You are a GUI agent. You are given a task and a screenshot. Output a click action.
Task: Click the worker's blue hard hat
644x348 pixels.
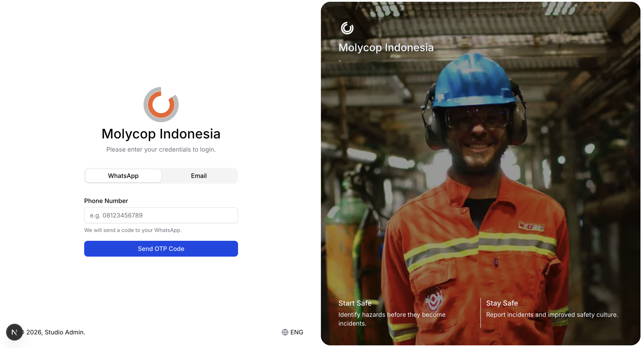pos(474,80)
